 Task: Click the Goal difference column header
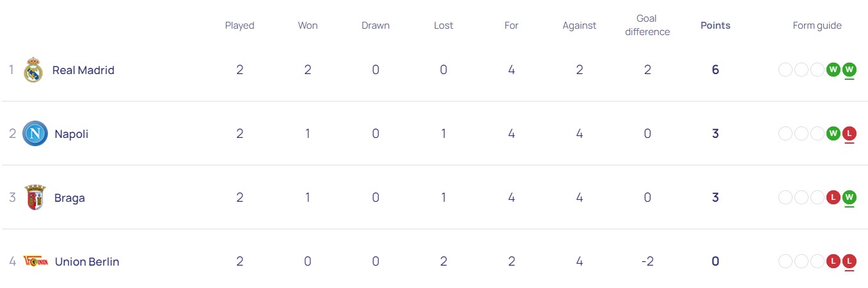tap(647, 26)
